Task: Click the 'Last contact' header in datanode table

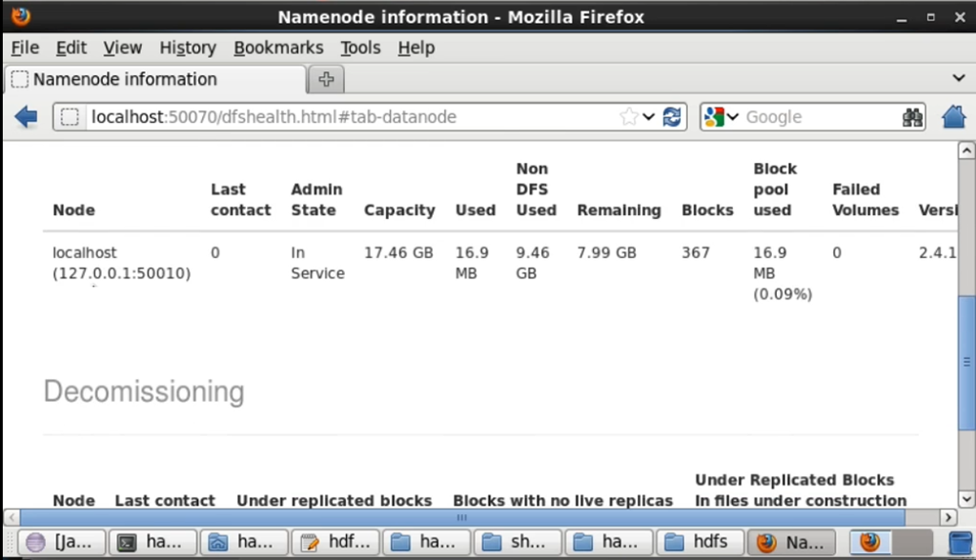Action: click(x=241, y=200)
